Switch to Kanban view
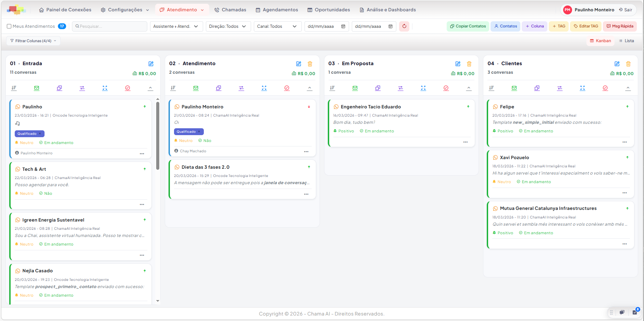Viewport: 644px width, 321px height. click(x=600, y=41)
